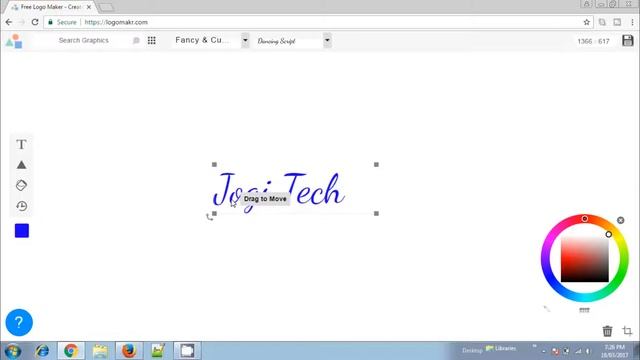This screenshot has width=640, height=360.
Task: Select the Shape triangle tool
Action: click(x=21, y=165)
